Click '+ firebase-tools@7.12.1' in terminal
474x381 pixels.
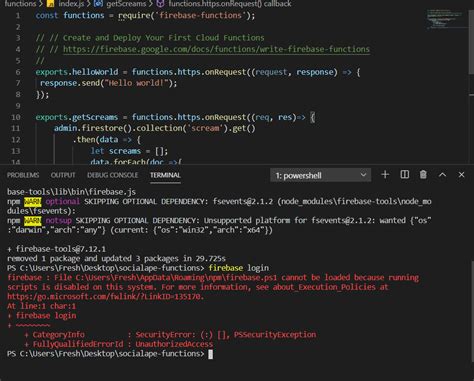tap(56, 249)
